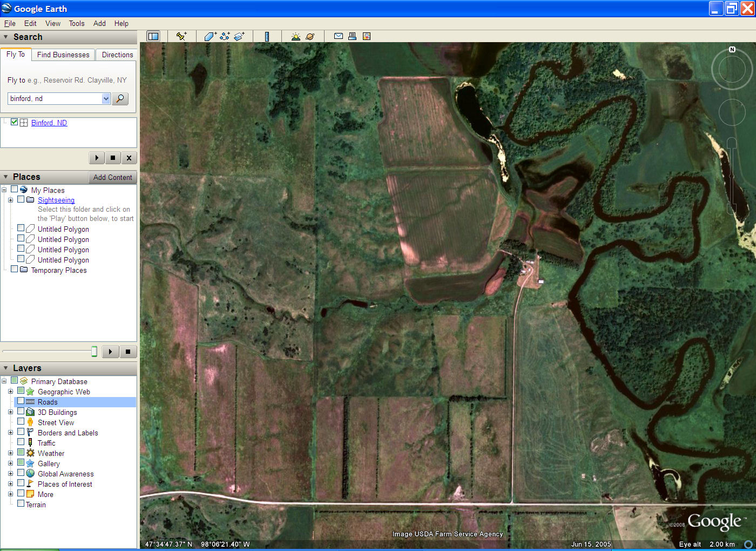Viewport: 756px width, 551px height.
Task: Enable the Terrain layer checkbox
Action: point(21,503)
